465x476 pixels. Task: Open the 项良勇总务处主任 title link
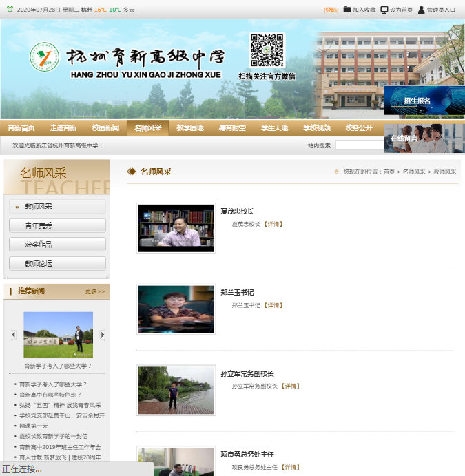(x=247, y=454)
